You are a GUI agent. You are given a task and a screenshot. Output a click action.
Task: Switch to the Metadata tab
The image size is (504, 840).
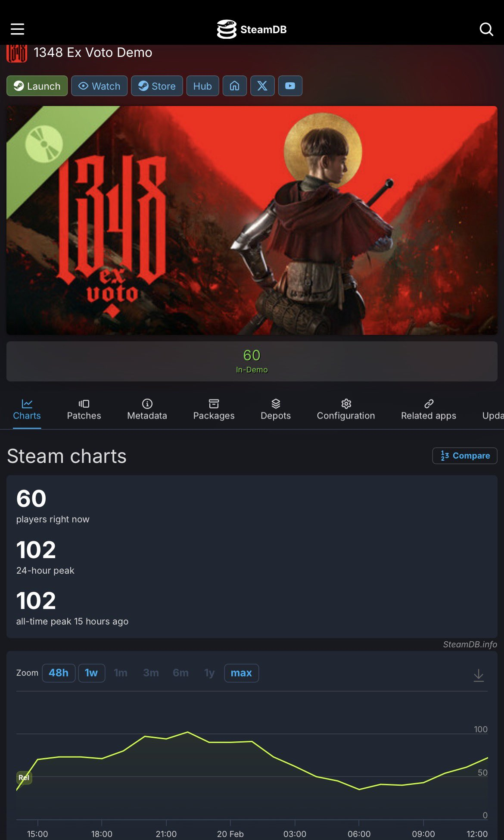(x=147, y=410)
